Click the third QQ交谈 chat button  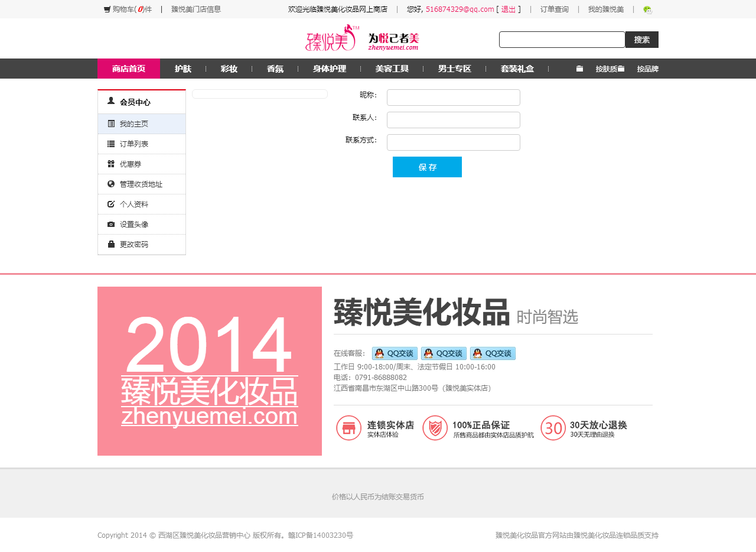(493, 353)
